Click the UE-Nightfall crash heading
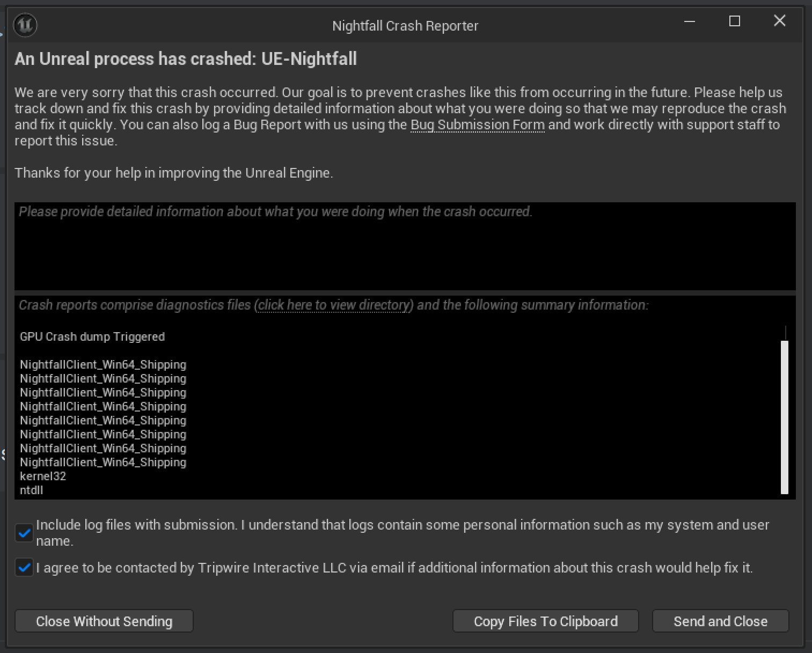The image size is (812, 653). [186, 58]
